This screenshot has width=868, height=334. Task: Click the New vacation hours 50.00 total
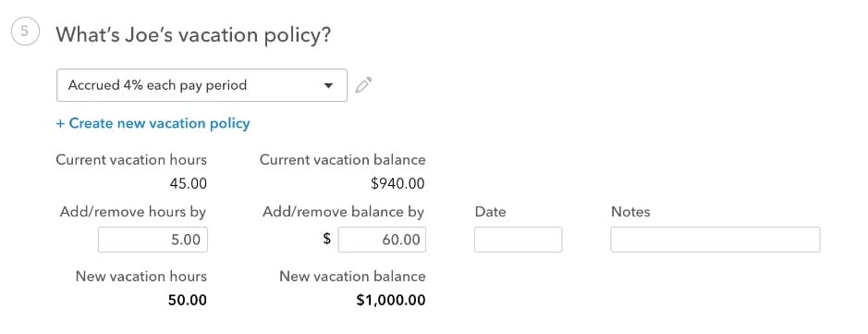pyautogui.click(x=187, y=300)
